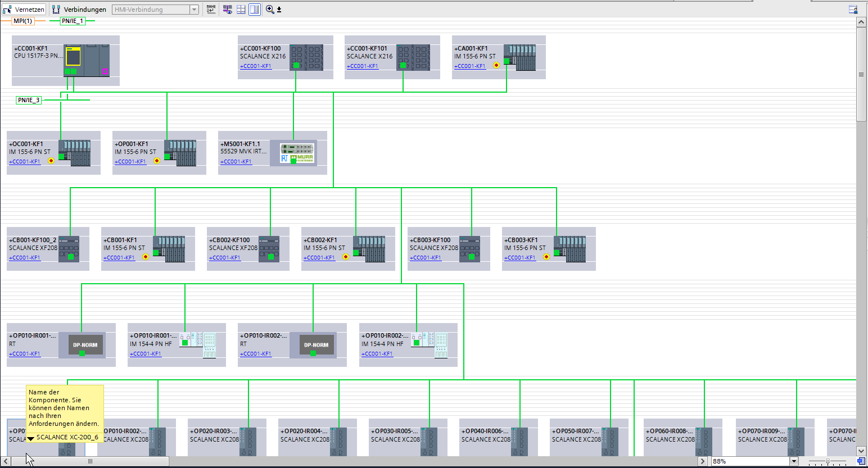Select the +OP060-IR008 SCALANCE XC208 device
Screen dimensions: 868x468
pos(683,437)
